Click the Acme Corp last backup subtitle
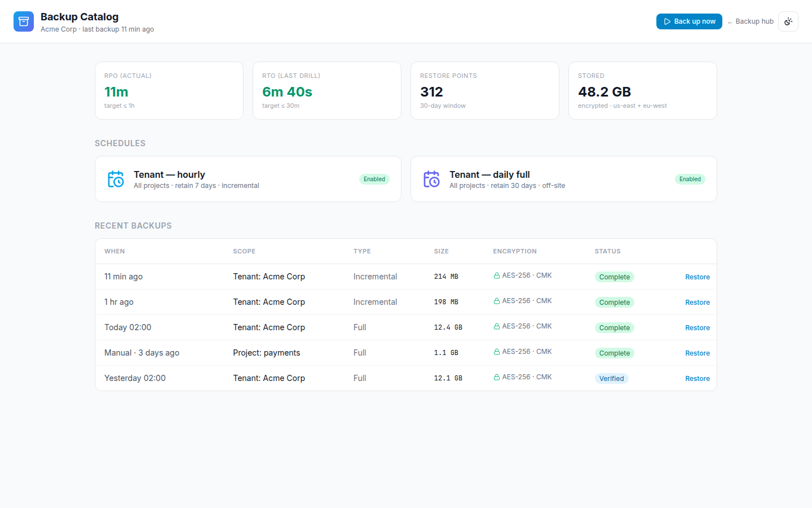 (97, 29)
